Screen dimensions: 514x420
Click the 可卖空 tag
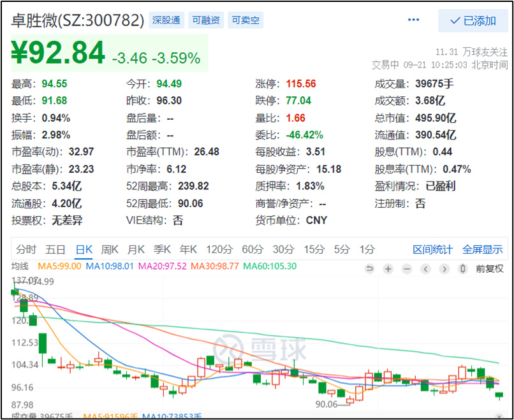(x=246, y=20)
